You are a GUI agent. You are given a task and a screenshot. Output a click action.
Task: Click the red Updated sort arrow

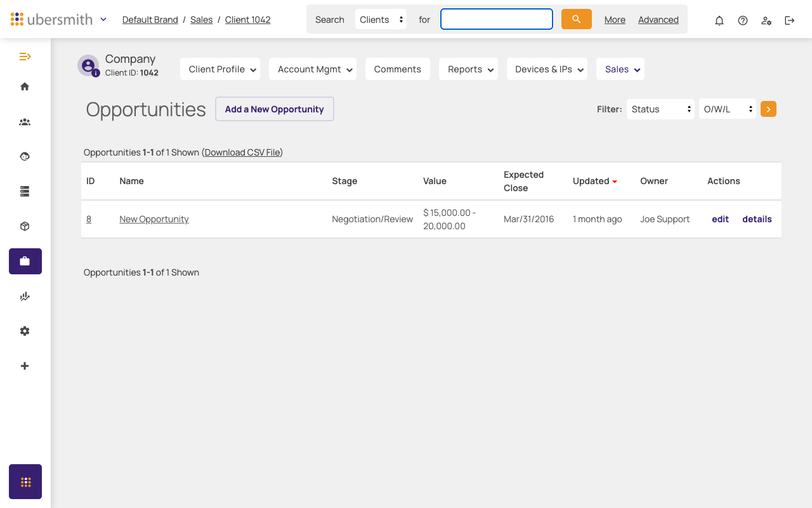[x=615, y=182]
